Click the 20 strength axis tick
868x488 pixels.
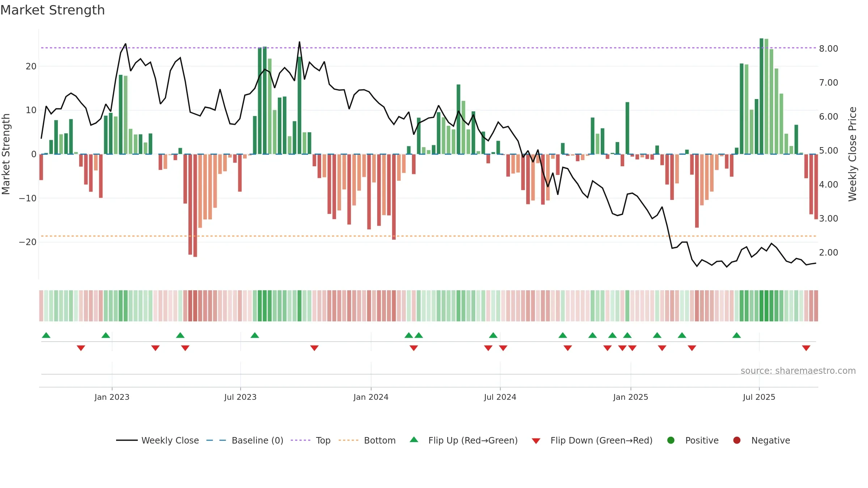pos(31,66)
